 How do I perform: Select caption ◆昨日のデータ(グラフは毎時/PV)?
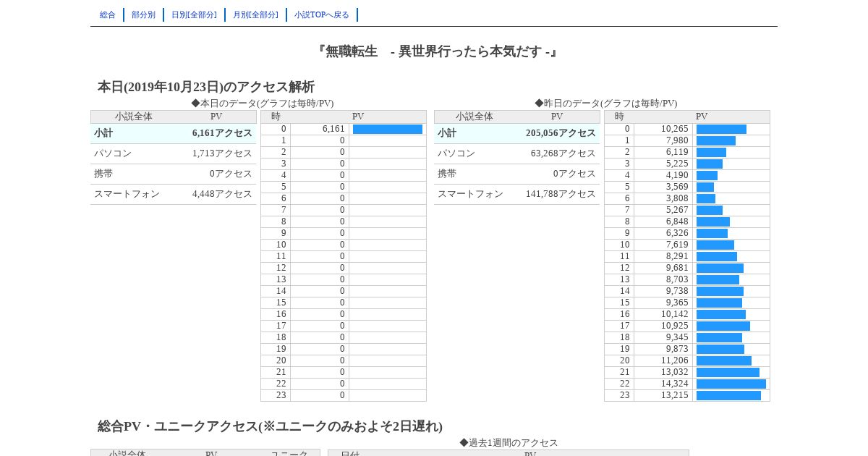tap(606, 104)
